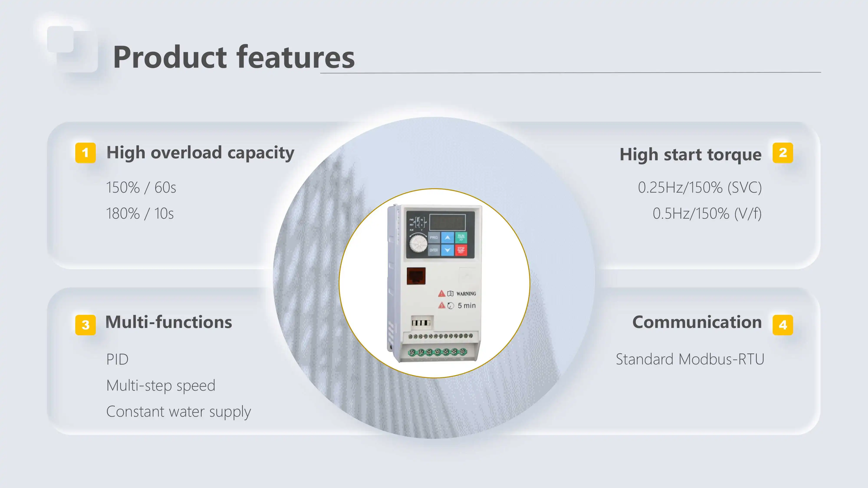This screenshot has width=868, height=488.
Task: Click the yellow number 1 badge
Action: click(x=85, y=153)
